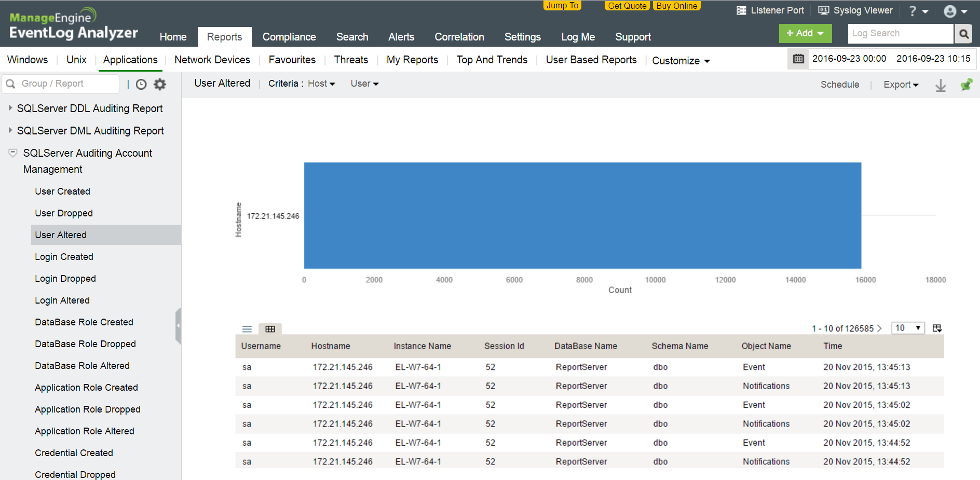Screen dimensions: 980x480
Task: Open the Export dropdown menu
Action: point(901,85)
